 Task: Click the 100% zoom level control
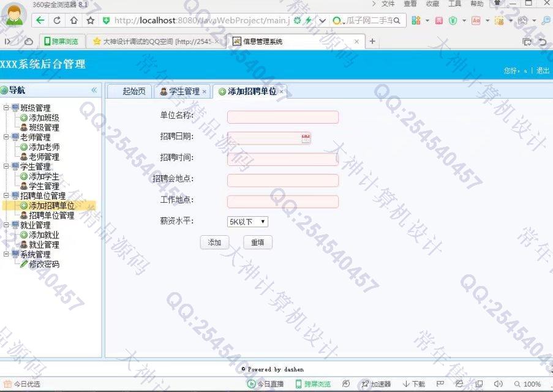tap(528, 384)
